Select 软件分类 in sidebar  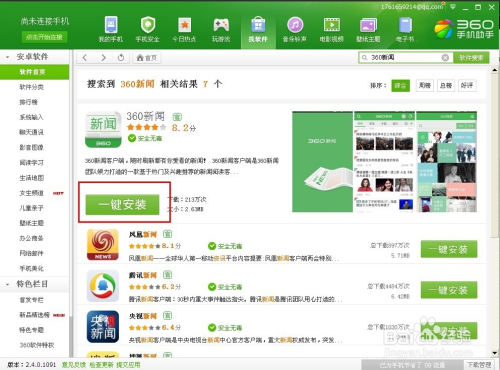(32, 87)
